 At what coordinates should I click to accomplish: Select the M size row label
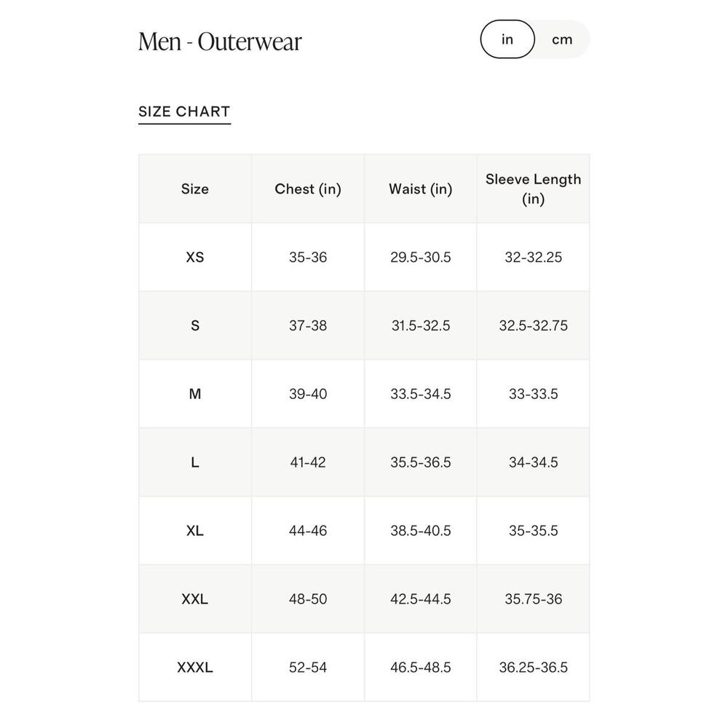tap(195, 394)
